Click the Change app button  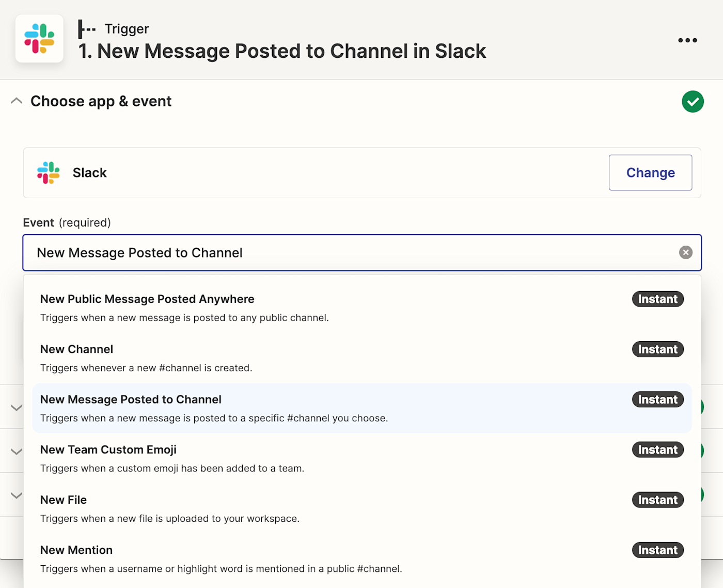[650, 172]
